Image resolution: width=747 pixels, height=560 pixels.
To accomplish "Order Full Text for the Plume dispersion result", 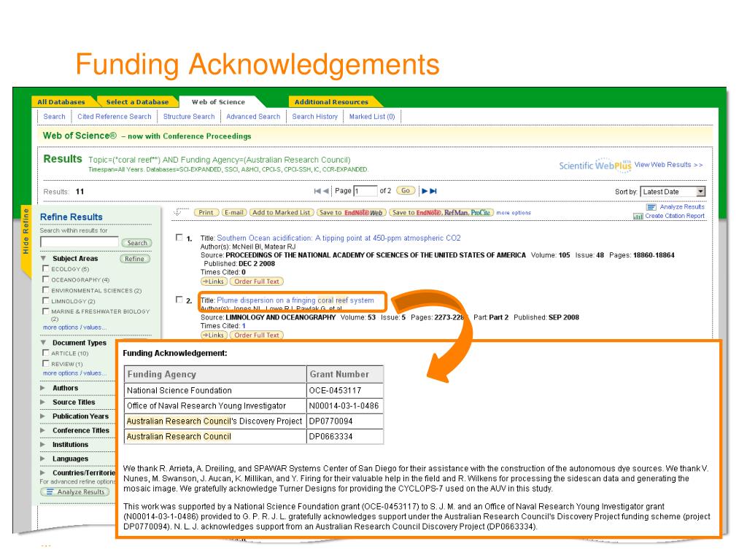I will (x=256, y=335).
